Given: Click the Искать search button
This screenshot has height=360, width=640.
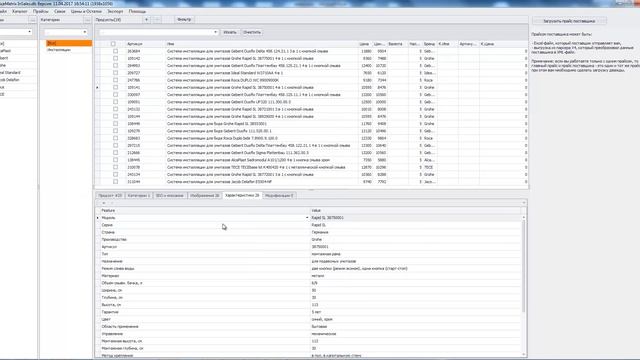Looking at the screenshot, I should (230, 32).
